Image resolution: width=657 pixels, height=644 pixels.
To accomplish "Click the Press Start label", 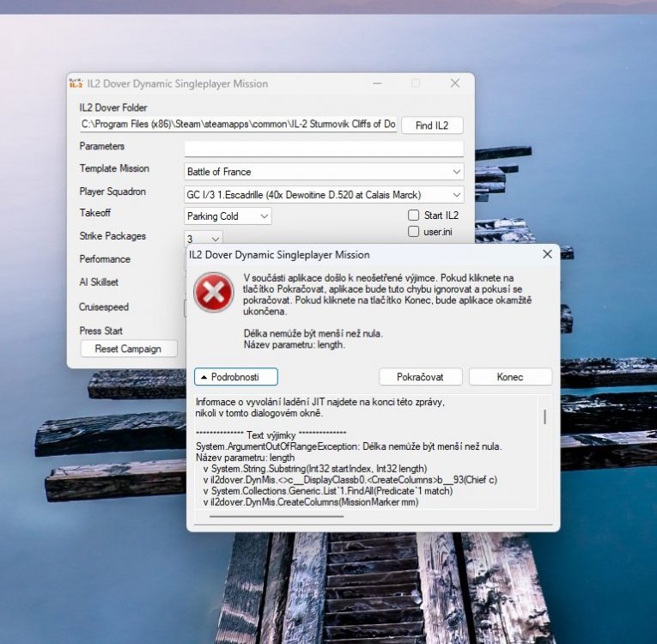I will pyautogui.click(x=101, y=331).
